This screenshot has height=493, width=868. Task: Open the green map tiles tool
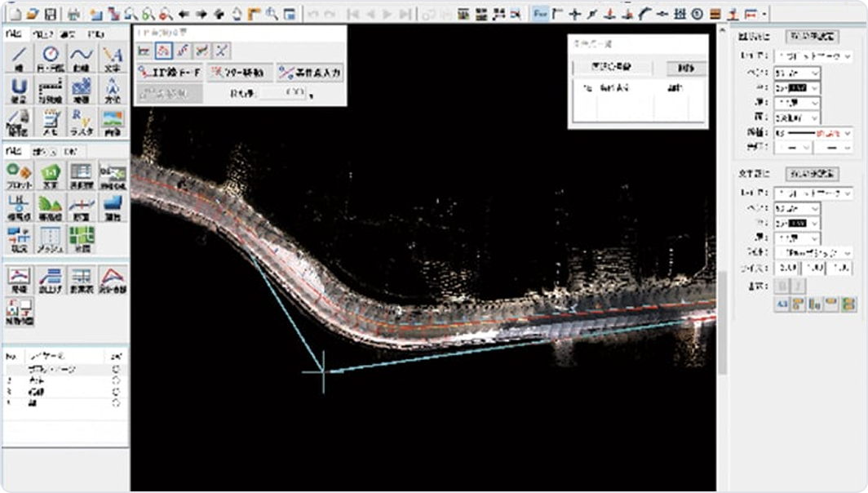pyautogui.click(x=82, y=239)
